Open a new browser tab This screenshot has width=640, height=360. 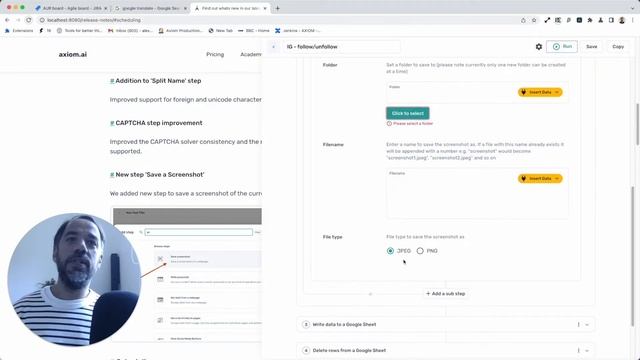tap(278, 8)
